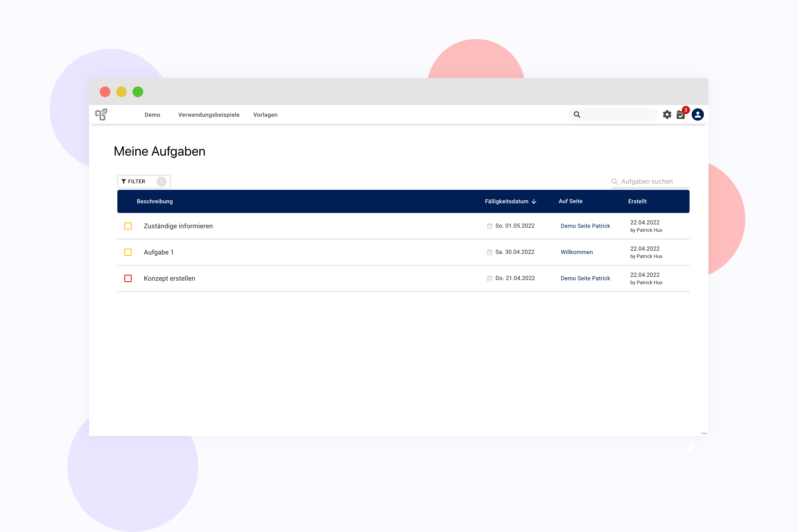The image size is (798, 532).
Task: Check off Zuständige informieren task
Action: (x=128, y=226)
